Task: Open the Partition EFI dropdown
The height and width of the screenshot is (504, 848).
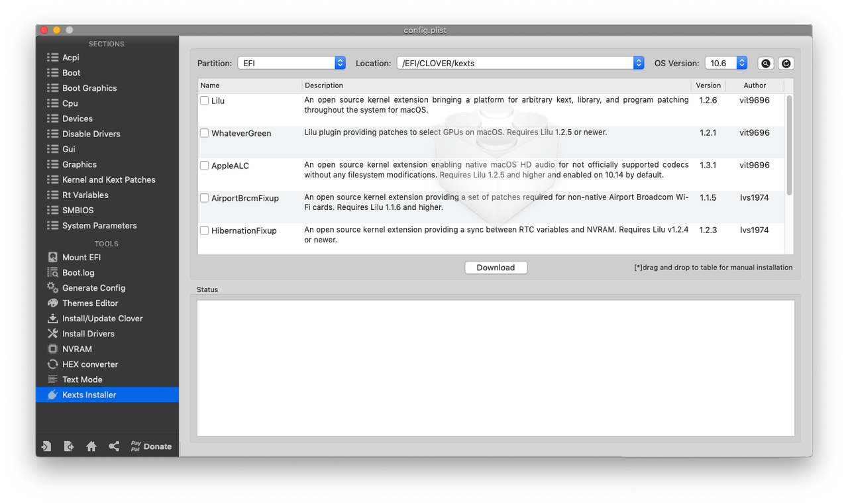Action: tap(291, 63)
